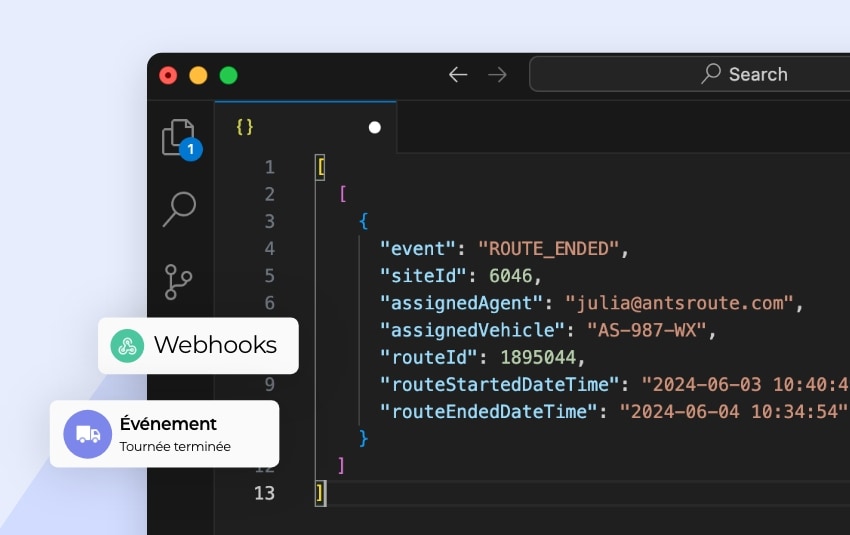Click the top Search command field
The height and width of the screenshot is (535, 850).
tap(690, 74)
